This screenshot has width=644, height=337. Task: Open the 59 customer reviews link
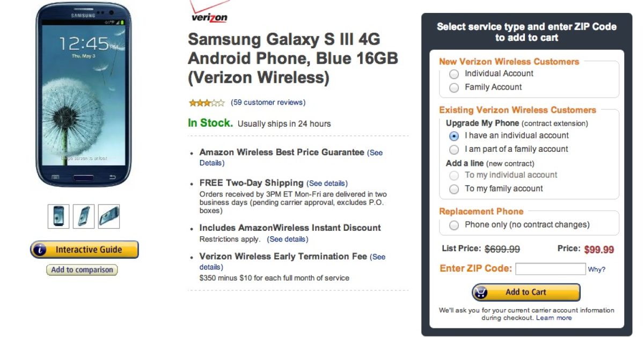coord(268,102)
